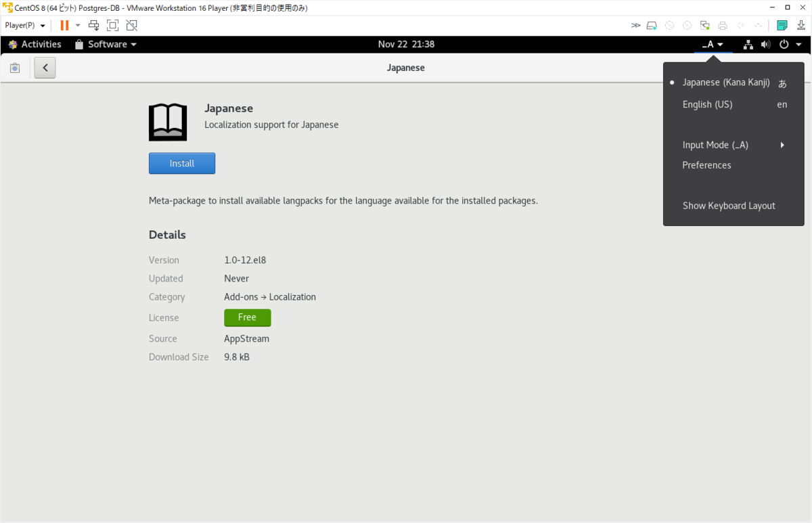Open Preferences from input menu
812x523 pixels.
click(x=734, y=165)
